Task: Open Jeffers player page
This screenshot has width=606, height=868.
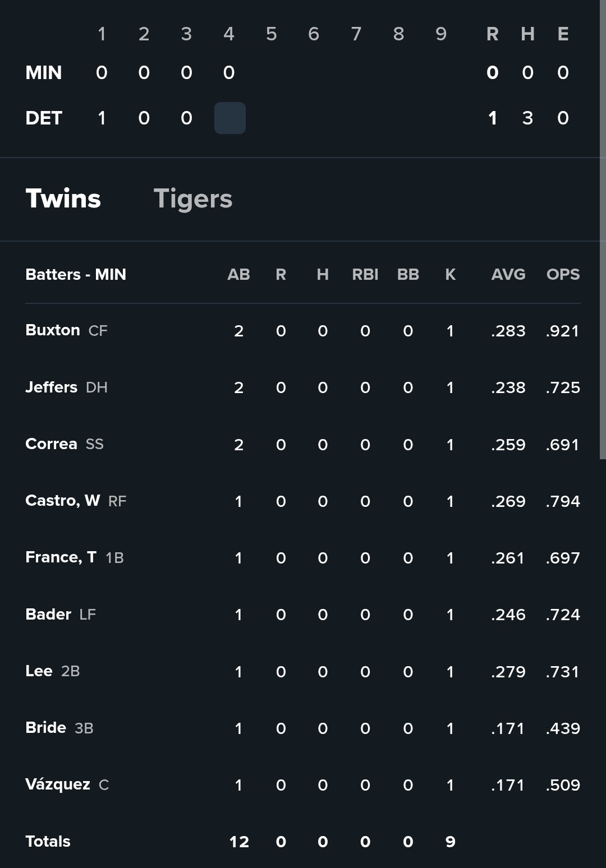Action: [52, 387]
